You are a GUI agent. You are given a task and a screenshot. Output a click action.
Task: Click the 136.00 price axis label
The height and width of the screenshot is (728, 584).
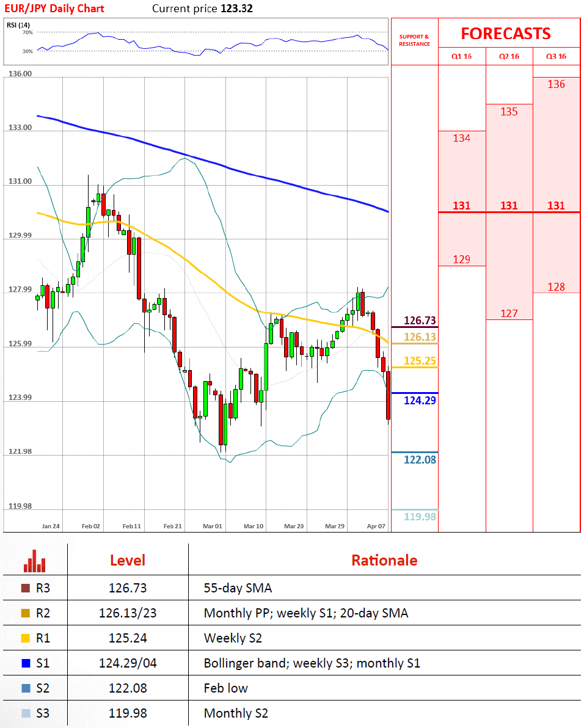[x=20, y=73]
